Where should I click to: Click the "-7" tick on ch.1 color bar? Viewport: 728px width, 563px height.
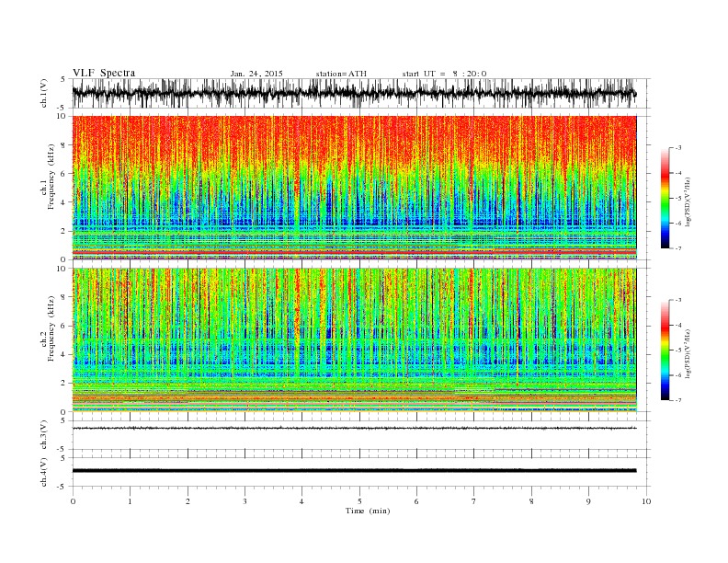[x=678, y=248]
